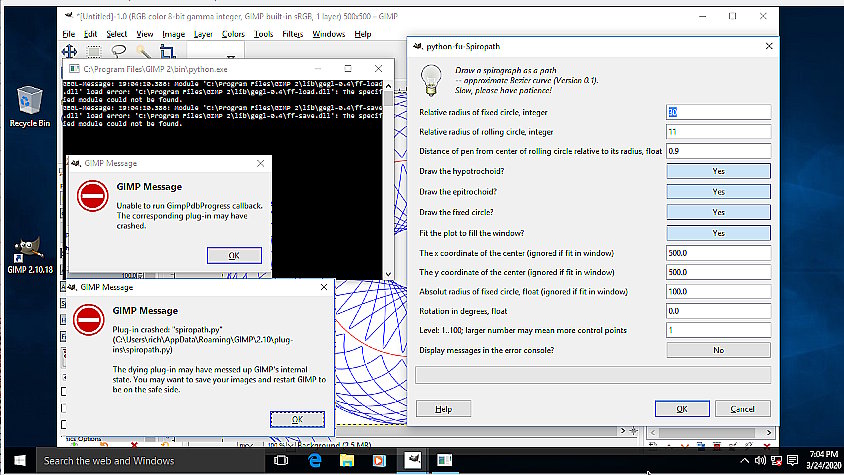This screenshot has width=844, height=475.
Task: Show hidden system tray icons
Action: (x=744, y=460)
